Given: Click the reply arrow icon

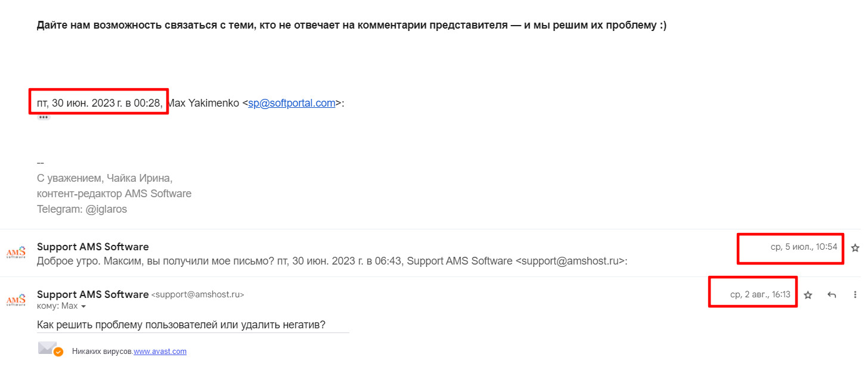Looking at the screenshot, I should coord(832,295).
